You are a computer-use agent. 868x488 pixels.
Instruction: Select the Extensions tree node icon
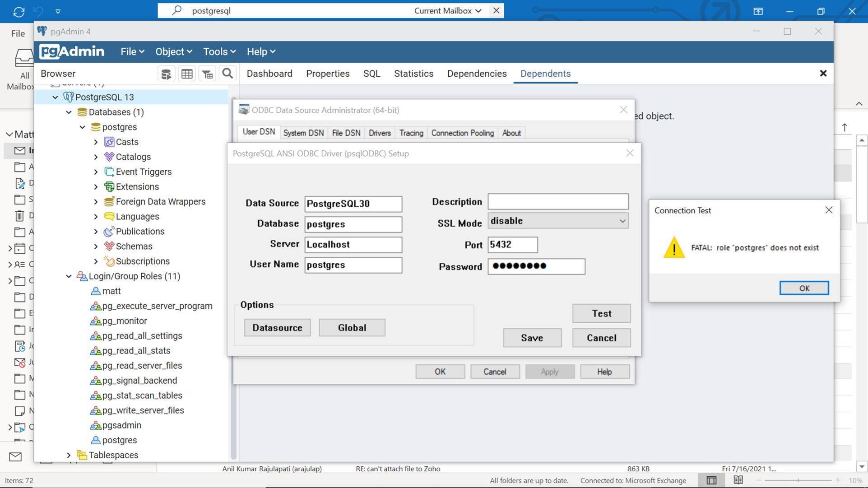[109, 186]
